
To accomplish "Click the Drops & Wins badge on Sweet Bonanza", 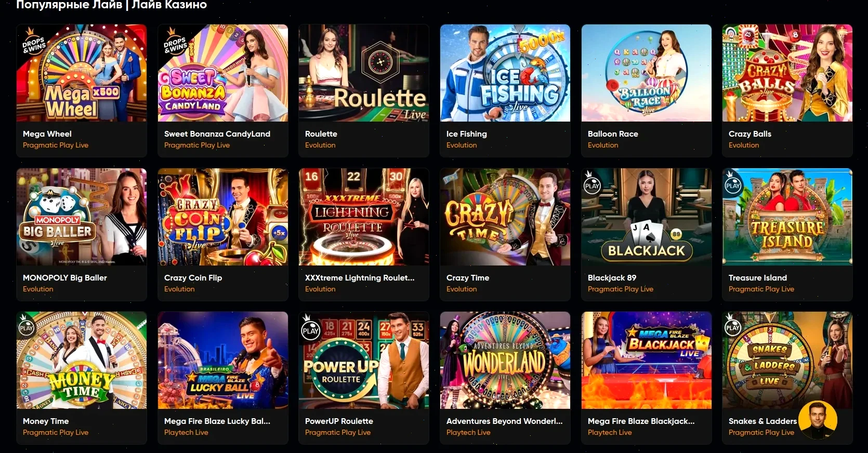I will pos(175,43).
